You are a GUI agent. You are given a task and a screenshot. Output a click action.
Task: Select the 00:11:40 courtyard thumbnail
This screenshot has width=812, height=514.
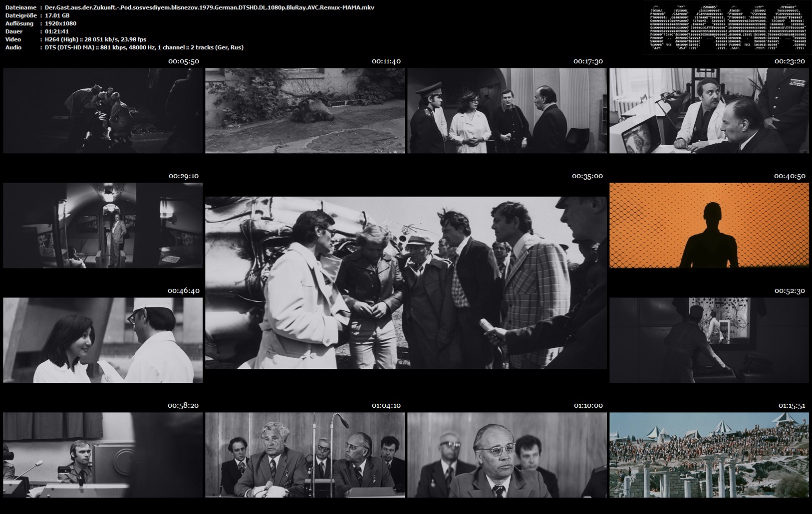click(x=304, y=111)
